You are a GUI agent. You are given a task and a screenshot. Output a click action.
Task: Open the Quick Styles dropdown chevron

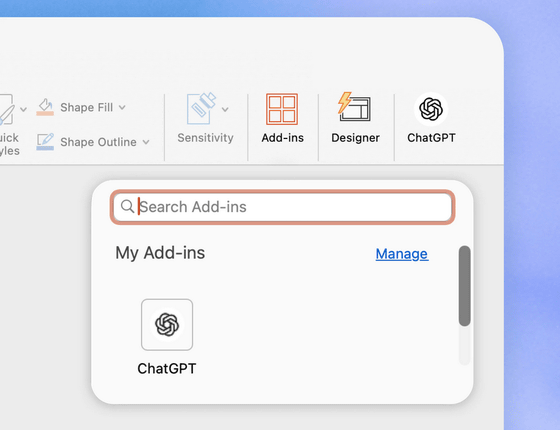coord(23,109)
